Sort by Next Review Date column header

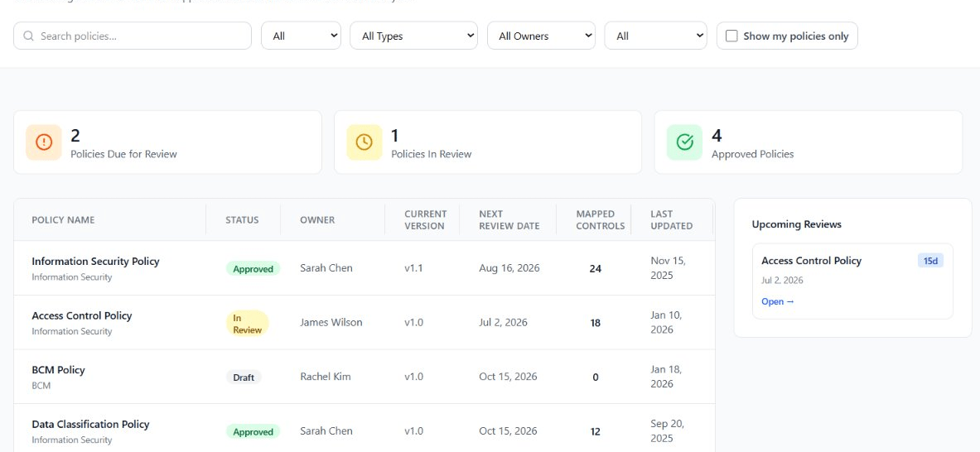(x=509, y=219)
